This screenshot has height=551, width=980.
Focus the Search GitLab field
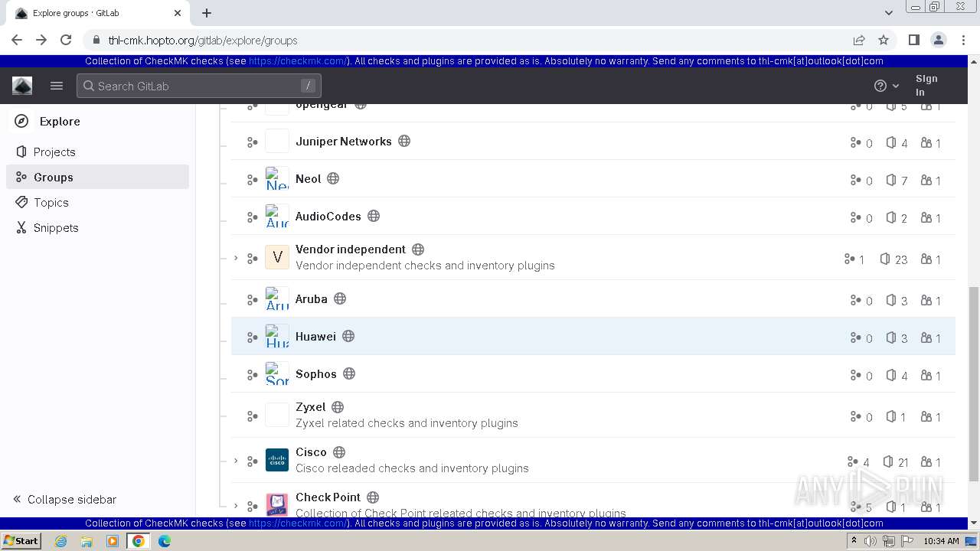click(x=199, y=86)
